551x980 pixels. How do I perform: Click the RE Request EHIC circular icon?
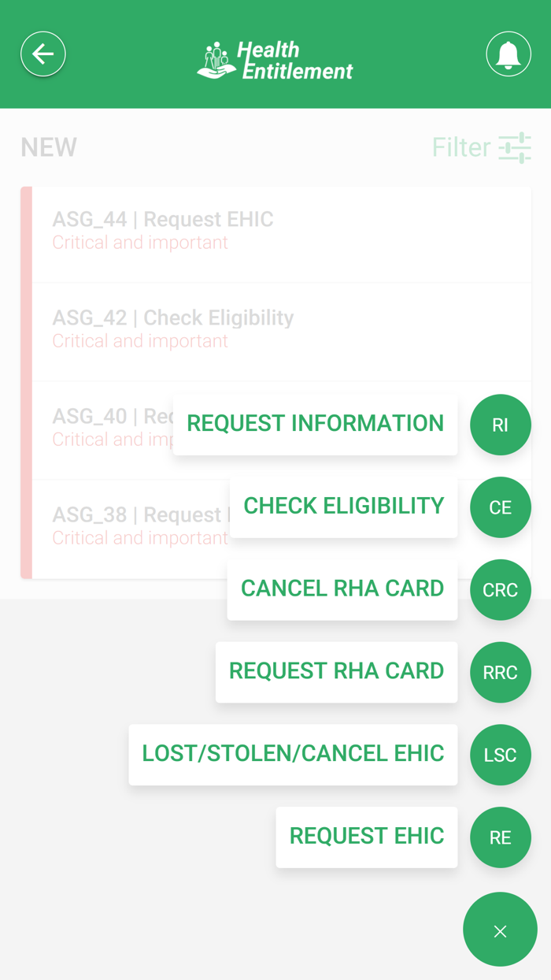pyautogui.click(x=501, y=837)
